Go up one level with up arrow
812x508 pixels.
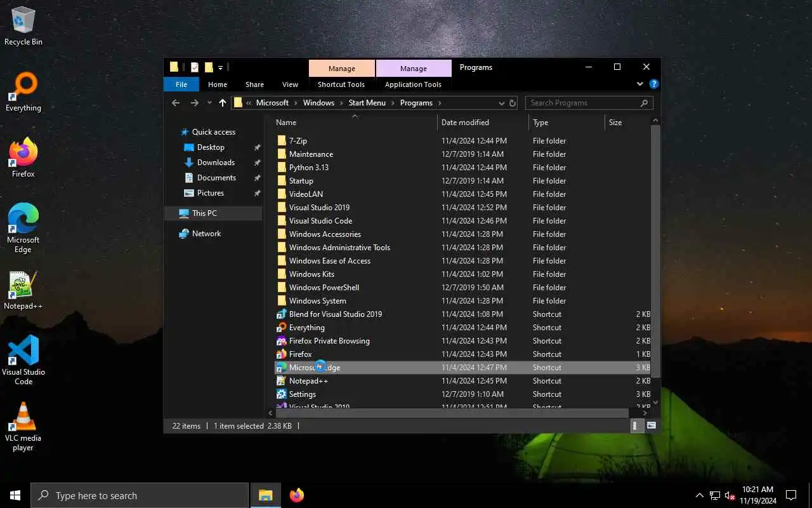tap(223, 103)
